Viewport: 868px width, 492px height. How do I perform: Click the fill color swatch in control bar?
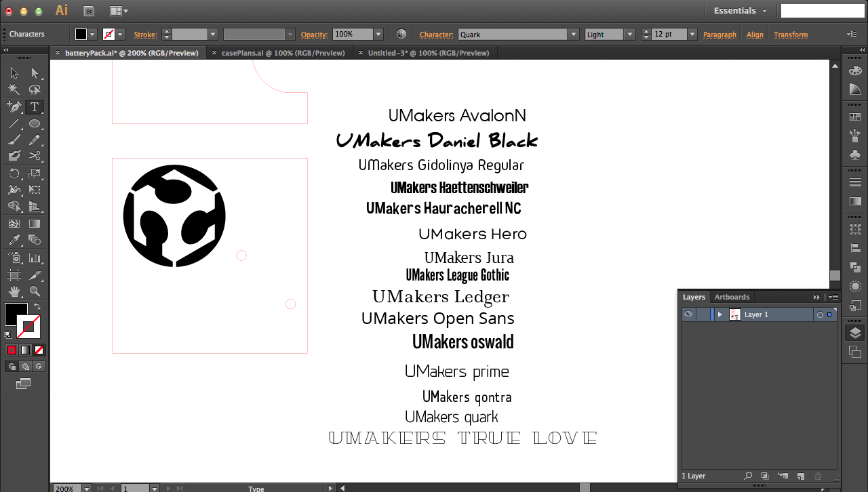(81, 34)
